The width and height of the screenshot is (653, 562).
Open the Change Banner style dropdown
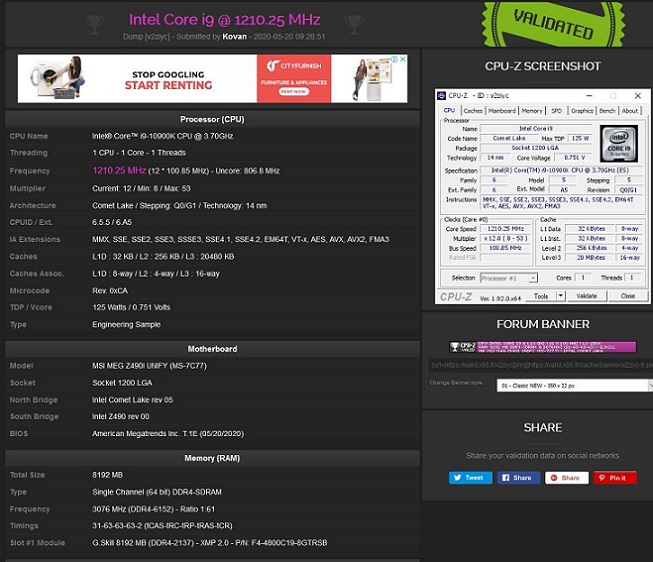point(574,386)
